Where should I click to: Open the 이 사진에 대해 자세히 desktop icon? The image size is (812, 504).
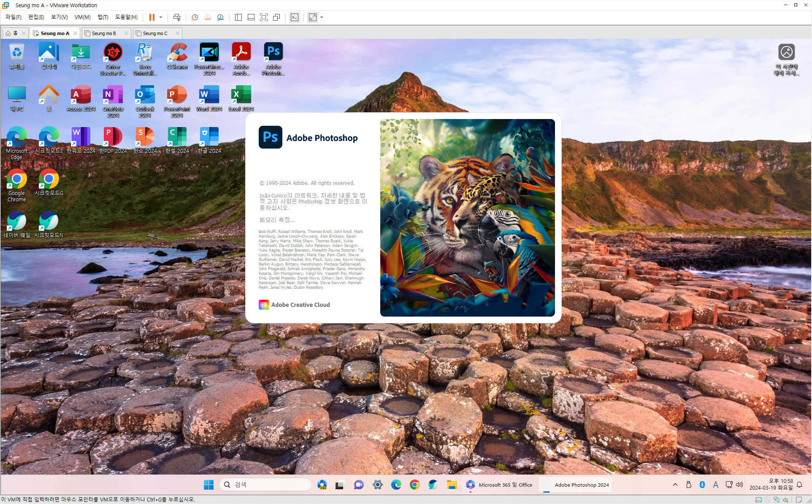786,59
